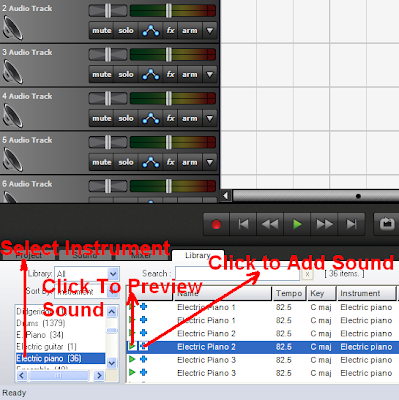The image size is (399, 400).
Task: Solo 2 Audio Track
Action: [126, 31]
